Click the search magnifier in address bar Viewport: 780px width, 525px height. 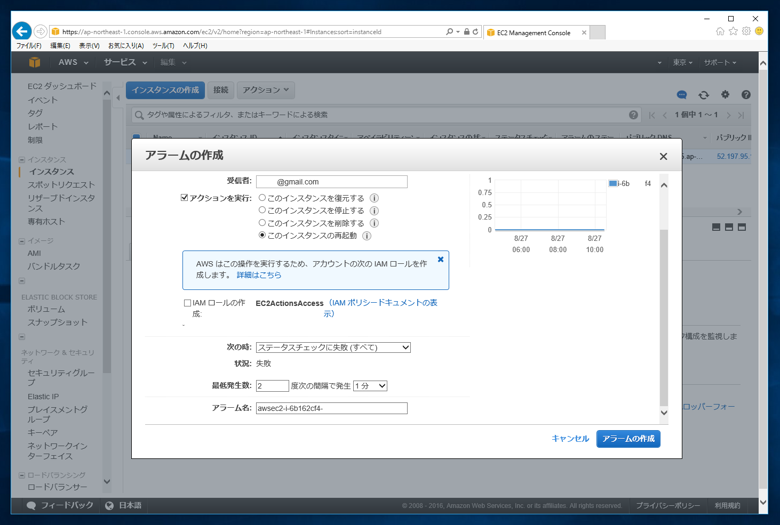450,31
